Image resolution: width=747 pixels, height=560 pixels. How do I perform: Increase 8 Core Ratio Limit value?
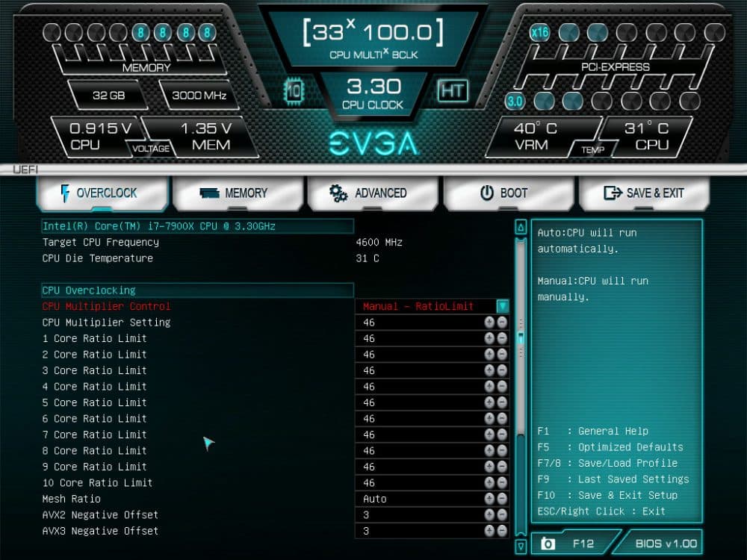coord(489,450)
